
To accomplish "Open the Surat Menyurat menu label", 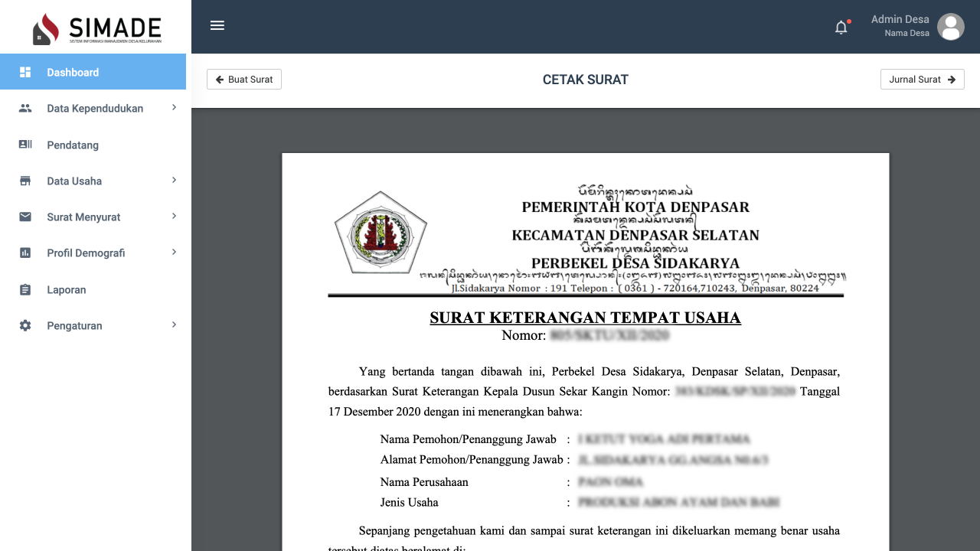I will [83, 217].
